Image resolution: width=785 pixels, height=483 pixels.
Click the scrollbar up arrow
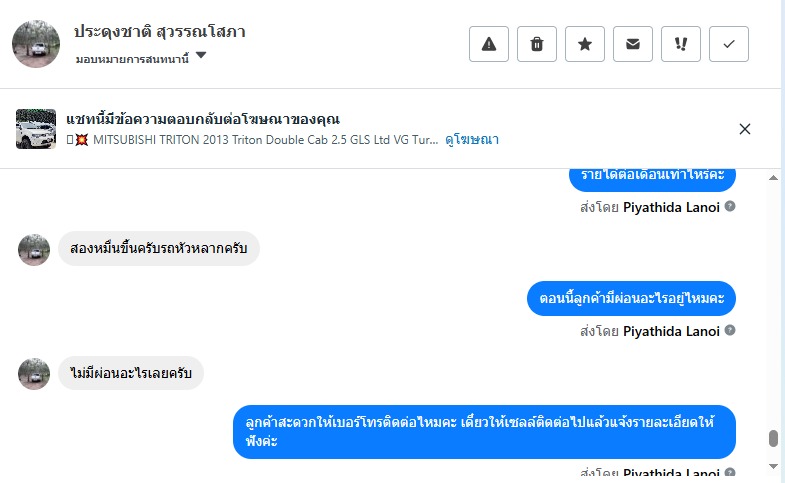[772, 177]
